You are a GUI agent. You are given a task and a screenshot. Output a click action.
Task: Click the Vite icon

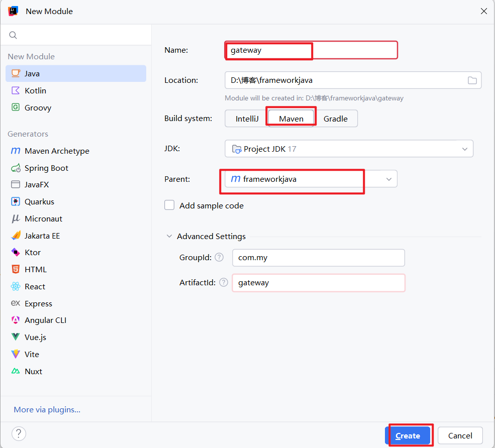(16, 354)
